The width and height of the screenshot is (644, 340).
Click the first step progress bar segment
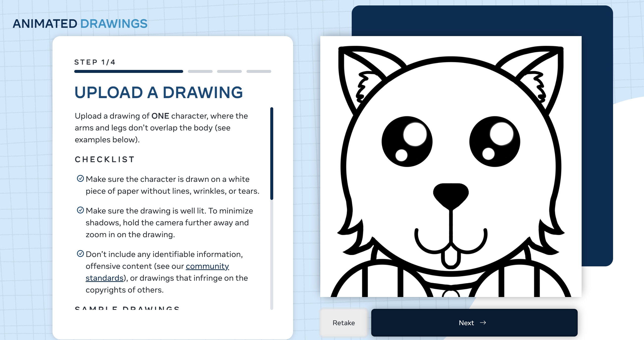coord(128,71)
